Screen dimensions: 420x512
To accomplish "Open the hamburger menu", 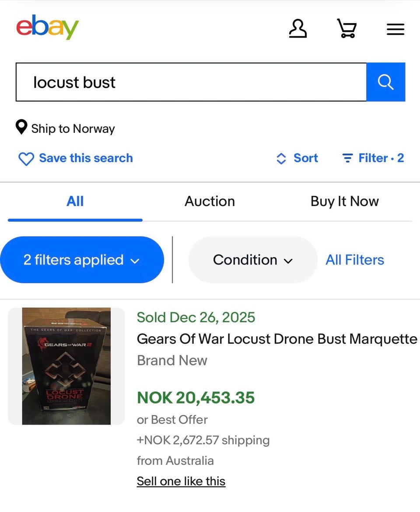I will (395, 29).
